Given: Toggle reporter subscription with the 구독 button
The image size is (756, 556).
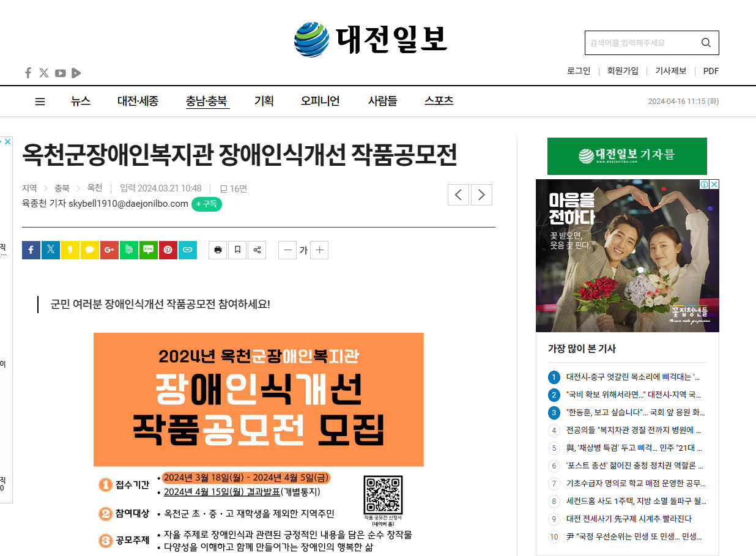Looking at the screenshot, I should [207, 204].
